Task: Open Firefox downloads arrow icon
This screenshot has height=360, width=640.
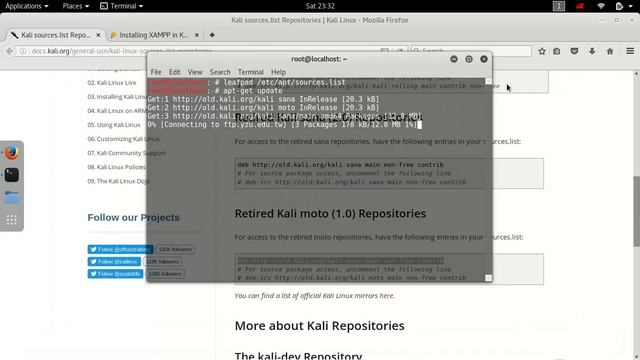Action: (592, 51)
